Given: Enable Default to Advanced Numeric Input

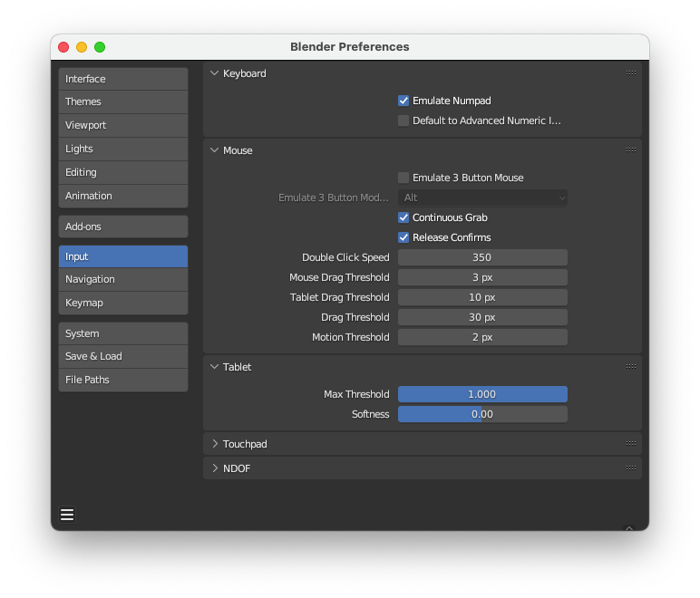Looking at the screenshot, I should (x=403, y=121).
